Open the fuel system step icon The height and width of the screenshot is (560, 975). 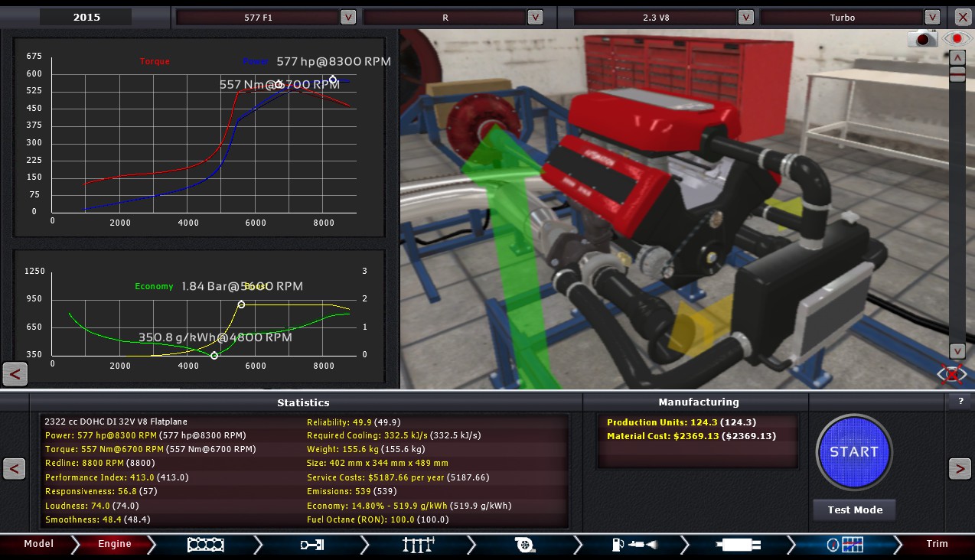tap(634, 545)
